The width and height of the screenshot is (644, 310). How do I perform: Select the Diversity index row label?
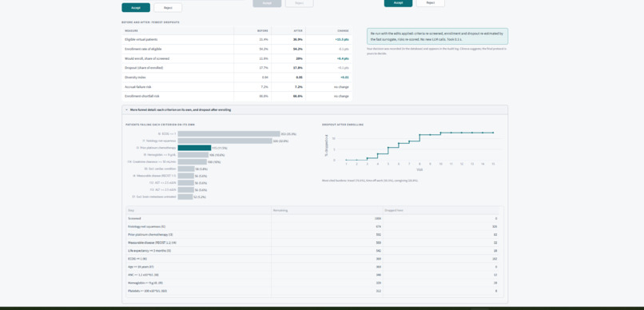coord(135,77)
